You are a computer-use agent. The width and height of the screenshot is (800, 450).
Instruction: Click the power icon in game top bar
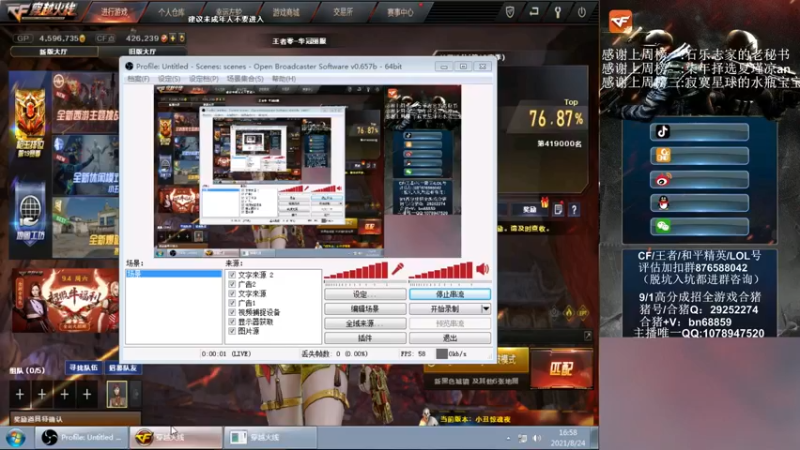pyautogui.click(x=582, y=12)
